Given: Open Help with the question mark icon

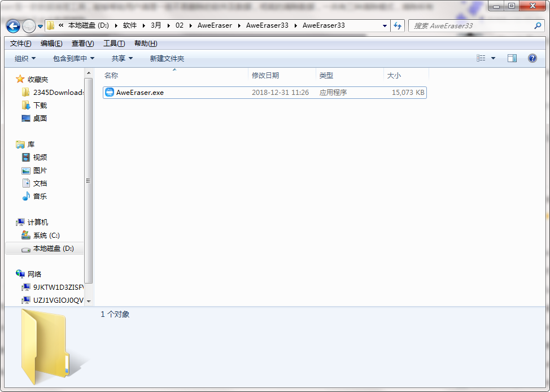Looking at the screenshot, I should pyautogui.click(x=532, y=58).
